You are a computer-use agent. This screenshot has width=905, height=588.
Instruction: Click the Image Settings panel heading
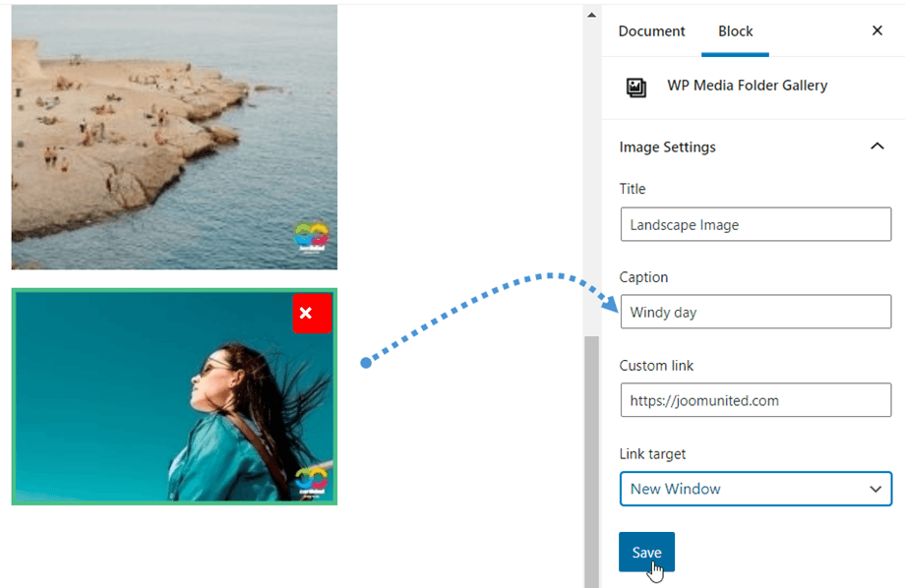pyautogui.click(x=668, y=147)
